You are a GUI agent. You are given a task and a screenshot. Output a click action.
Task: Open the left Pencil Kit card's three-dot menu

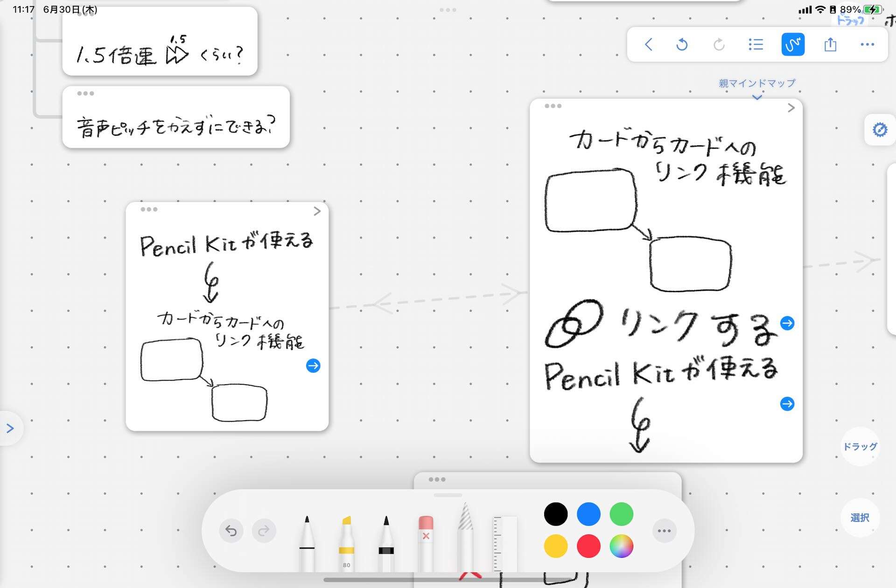tap(149, 209)
